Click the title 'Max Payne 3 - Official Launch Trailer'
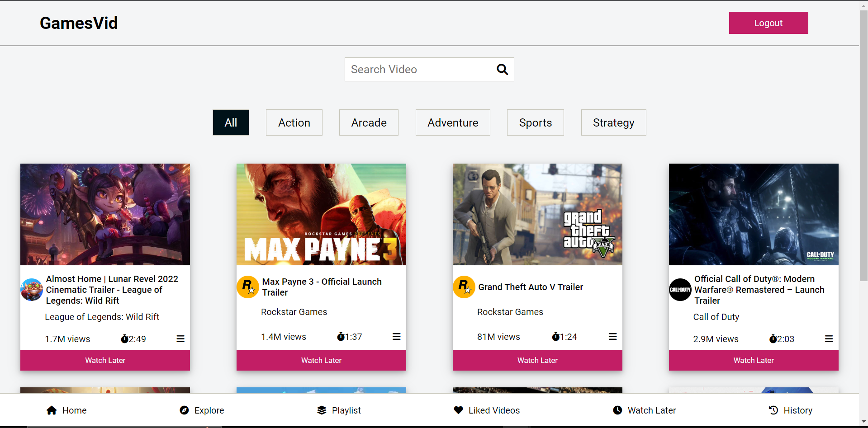This screenshot has width=868, height=428. coord(322,287)
